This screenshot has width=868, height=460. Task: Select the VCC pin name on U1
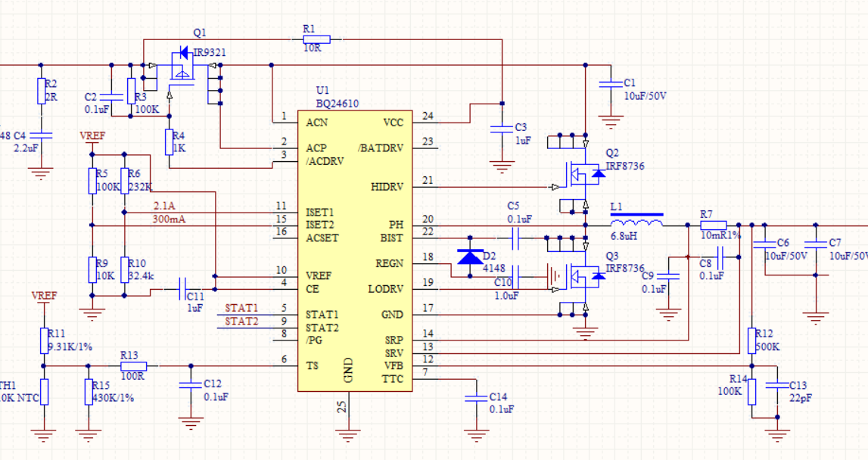pos(394,123)
